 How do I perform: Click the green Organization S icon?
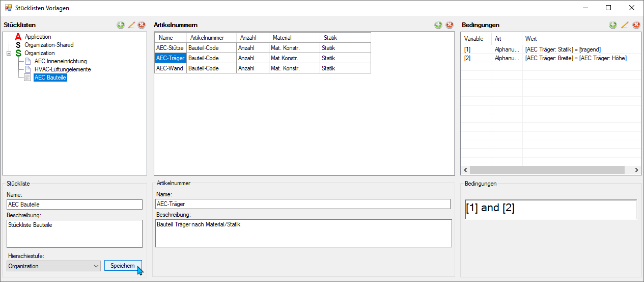(18, 53)
